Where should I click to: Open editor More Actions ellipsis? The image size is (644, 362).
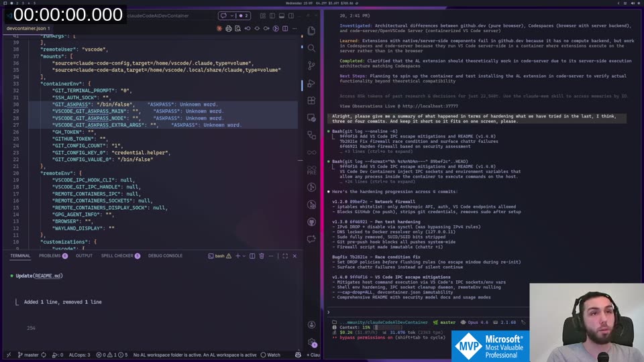pos(294,28)
